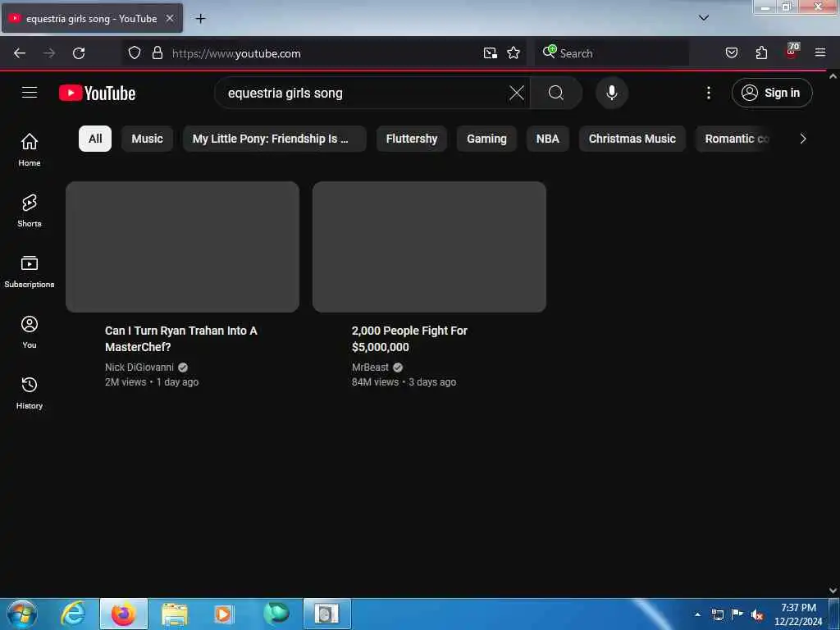Viewport: 840px width, 630px height.
Task: Start voice search with the microphone
Action: click(x=612, y=93)
